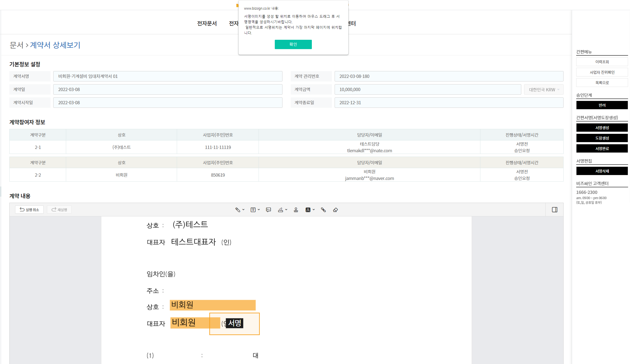Image resolution: width=630 pixels, height=364 pixels.
Task: Open 이력조회 from quick menu
Action: point(602,62)
